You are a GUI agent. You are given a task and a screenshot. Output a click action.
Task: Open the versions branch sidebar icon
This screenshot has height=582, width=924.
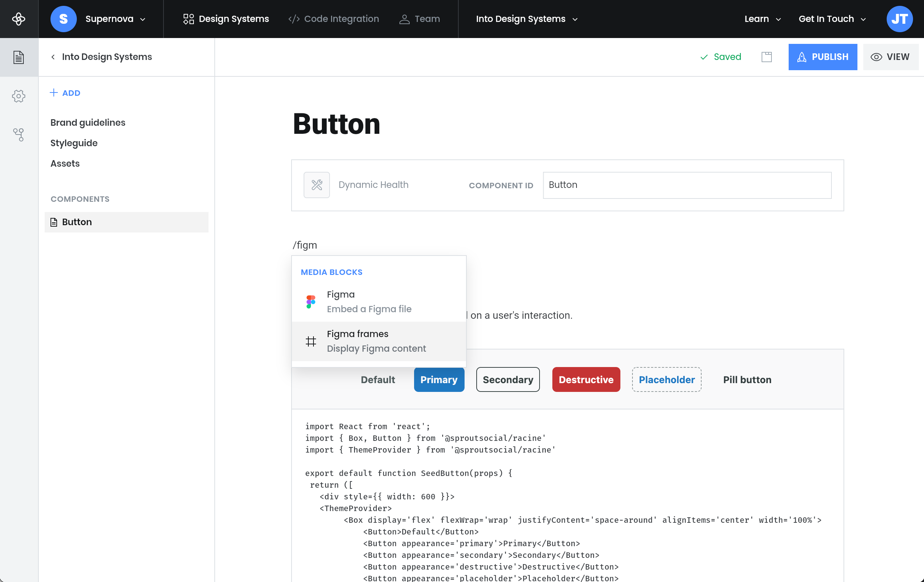pyautogui.click(x=19, y=135)
